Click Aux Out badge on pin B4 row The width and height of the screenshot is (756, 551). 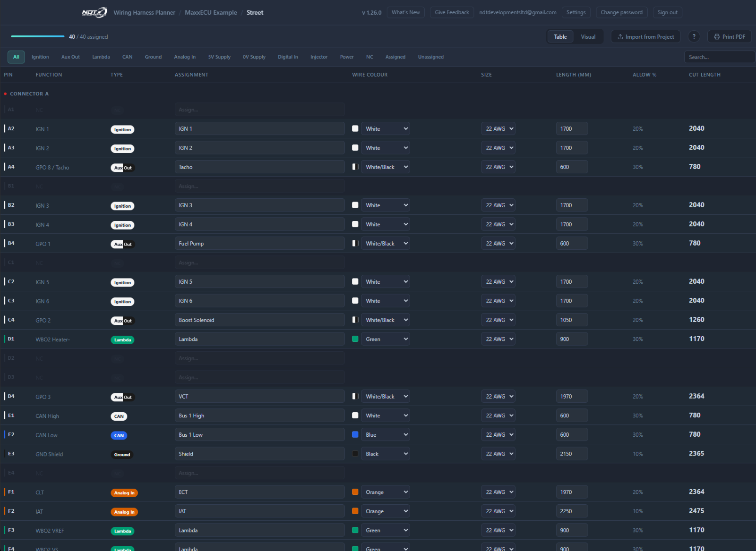point(123,244)
